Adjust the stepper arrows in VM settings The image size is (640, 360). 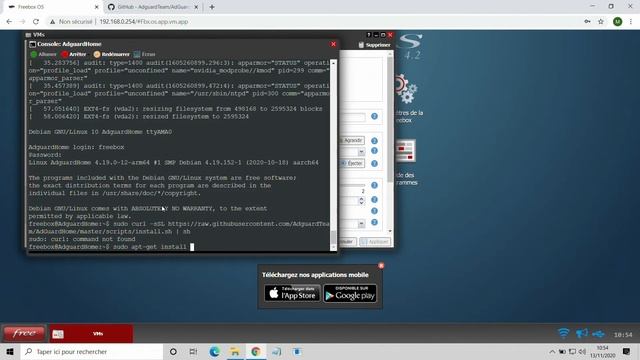click(361, 201)
